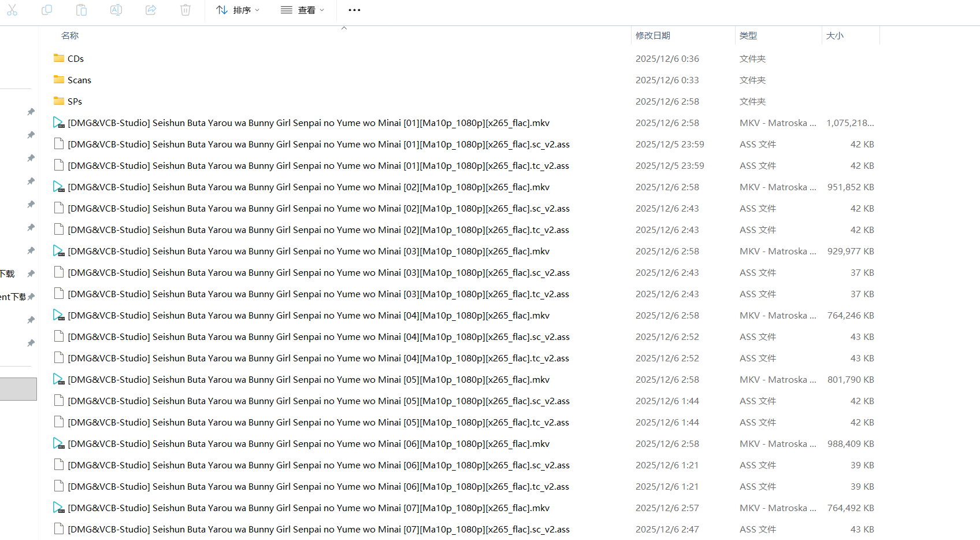Click the date 2025/12/6 2:47 of [07] sc_v2.ass
This screenshot has height=540, width=980.
667,529
